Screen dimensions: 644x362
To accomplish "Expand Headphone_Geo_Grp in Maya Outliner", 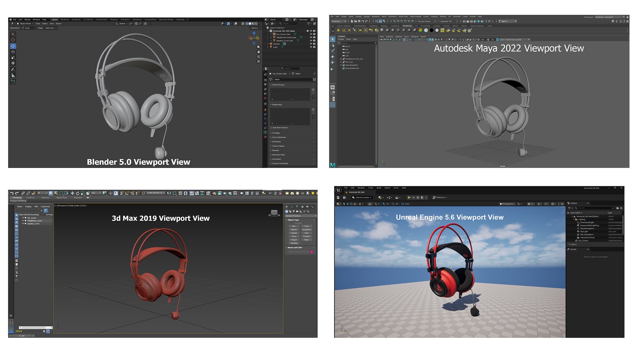I will 341,59.
